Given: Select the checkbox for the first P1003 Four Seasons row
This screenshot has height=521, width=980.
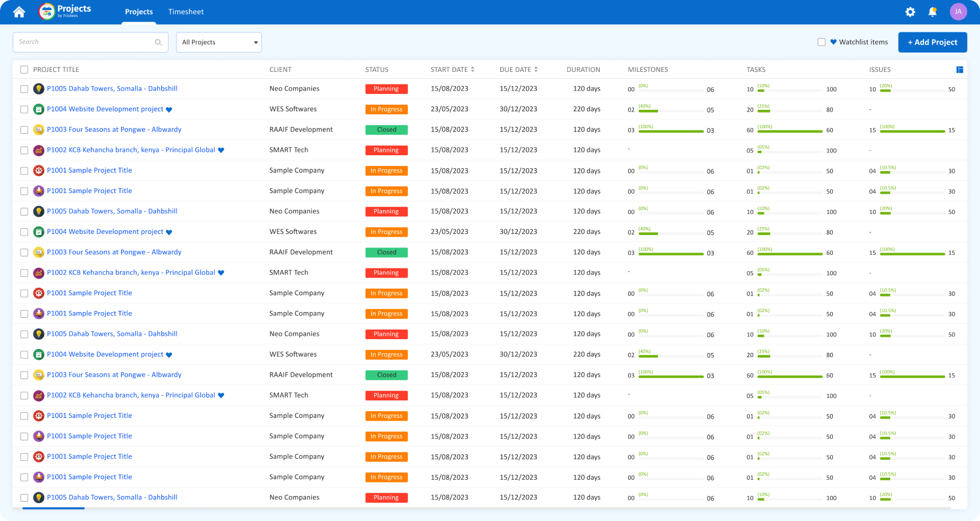Looking at the screenshot, I should (24, 130).
